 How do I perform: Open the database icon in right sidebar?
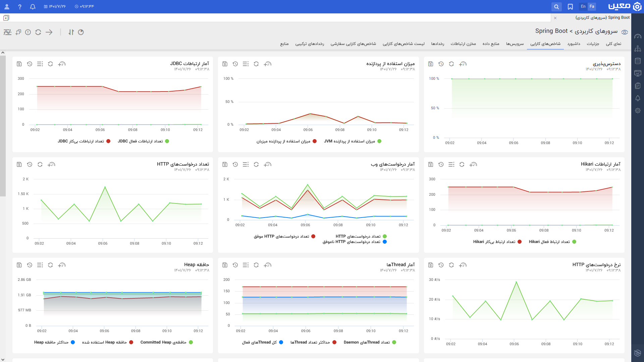(x=638, y=61)
